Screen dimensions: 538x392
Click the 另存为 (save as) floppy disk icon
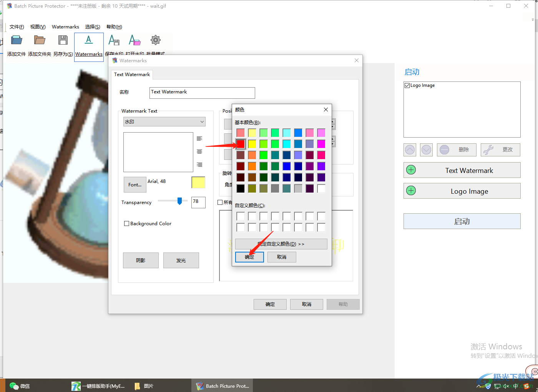(x=63, y=40)
